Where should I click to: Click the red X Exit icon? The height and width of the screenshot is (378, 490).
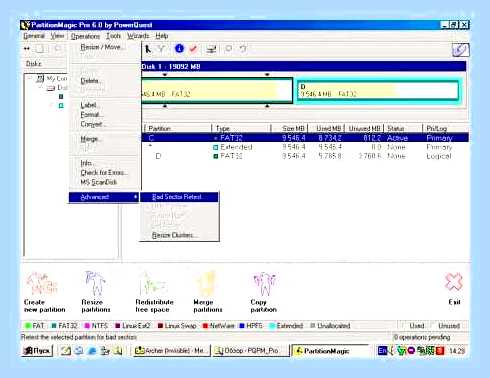click(x=454, y=282)
